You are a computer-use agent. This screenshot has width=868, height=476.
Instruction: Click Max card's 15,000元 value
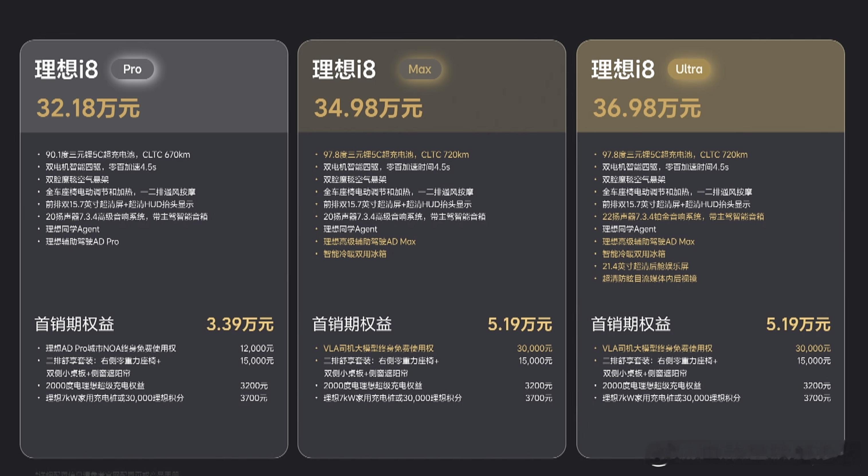pos(535,361)
